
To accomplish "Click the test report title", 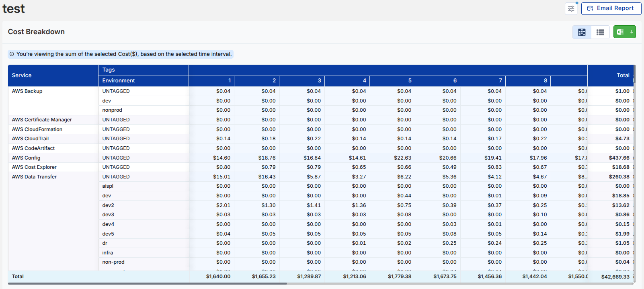I will 14,8.
